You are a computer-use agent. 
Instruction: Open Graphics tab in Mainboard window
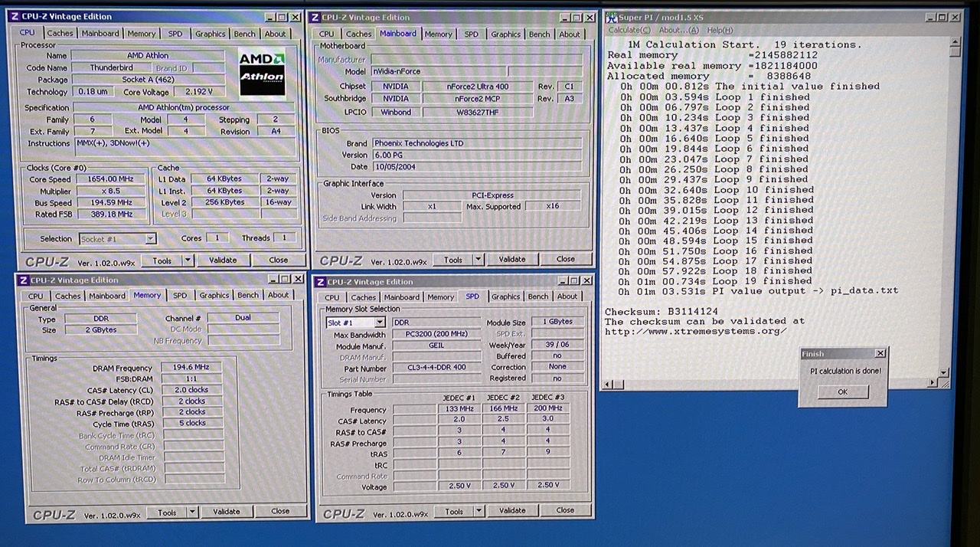tap(505, 34)
